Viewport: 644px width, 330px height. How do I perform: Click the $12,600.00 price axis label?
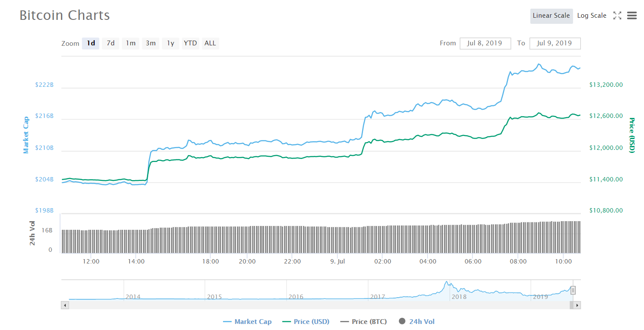point(606,116)
